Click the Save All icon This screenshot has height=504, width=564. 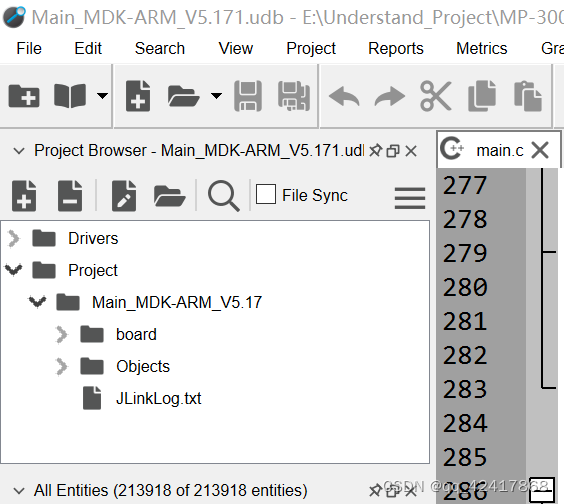pyautogui.click(x=294, y=96)
